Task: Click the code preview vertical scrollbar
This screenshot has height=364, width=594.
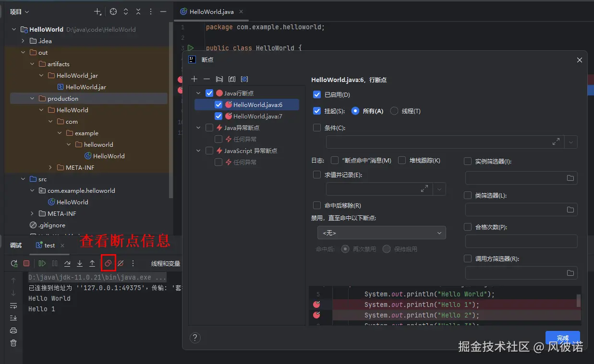Action: (579, 301)
